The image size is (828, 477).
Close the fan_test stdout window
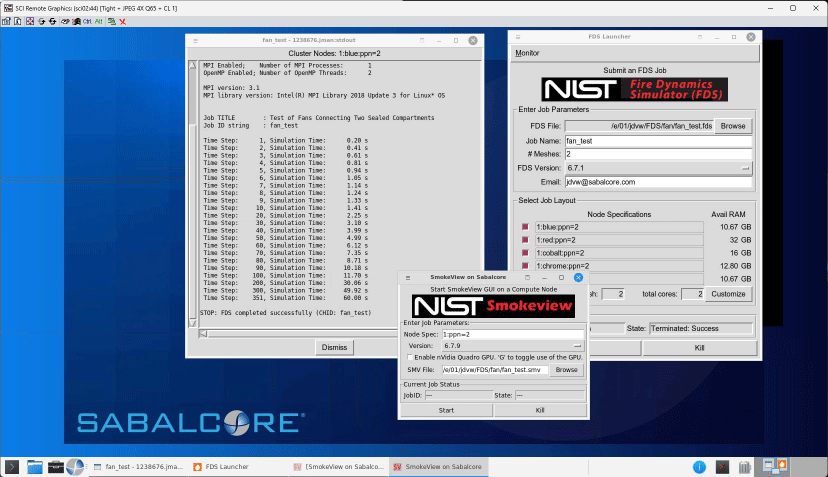pyautogui.click(x=473, y=41)
